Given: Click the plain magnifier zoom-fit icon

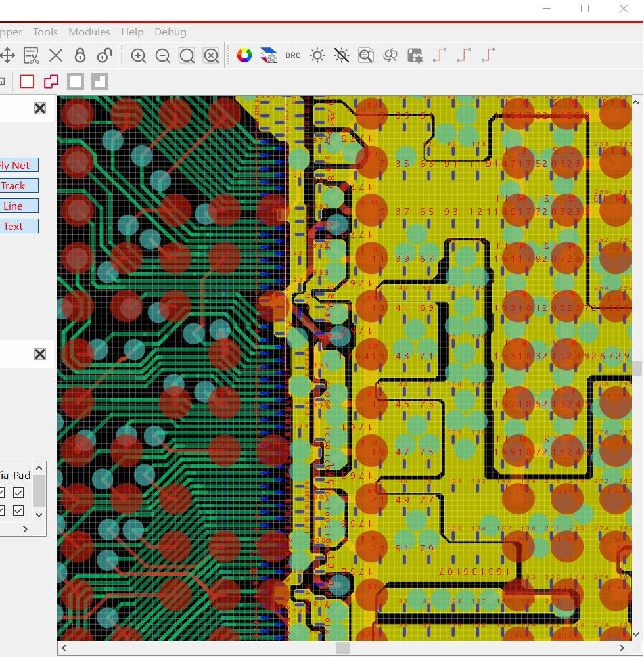Looking at the screenshot, I should tap(187, 56).
